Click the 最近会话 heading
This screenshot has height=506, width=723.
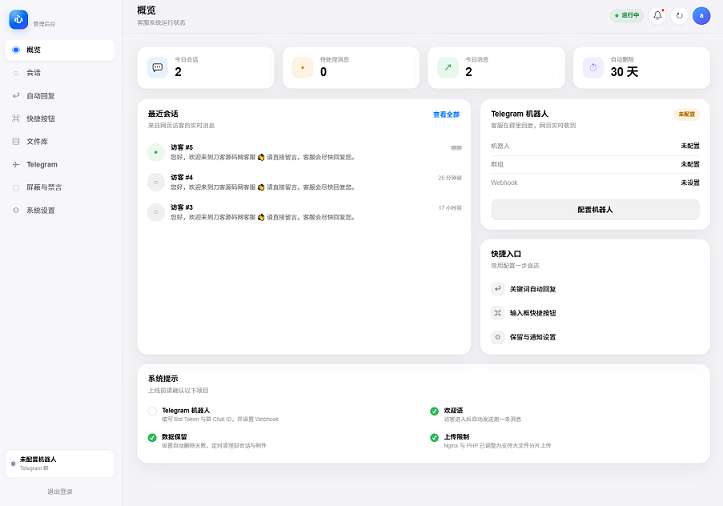pos(163,113)
